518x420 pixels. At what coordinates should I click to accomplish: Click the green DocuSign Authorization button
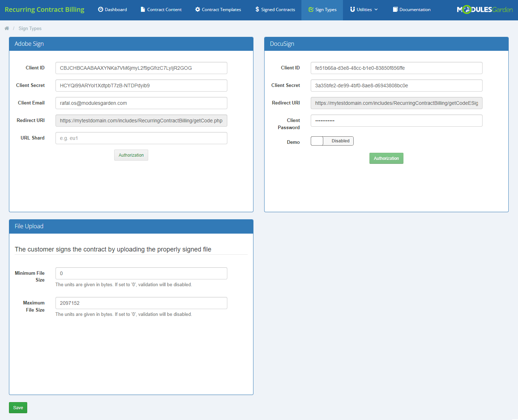[386, 158]
